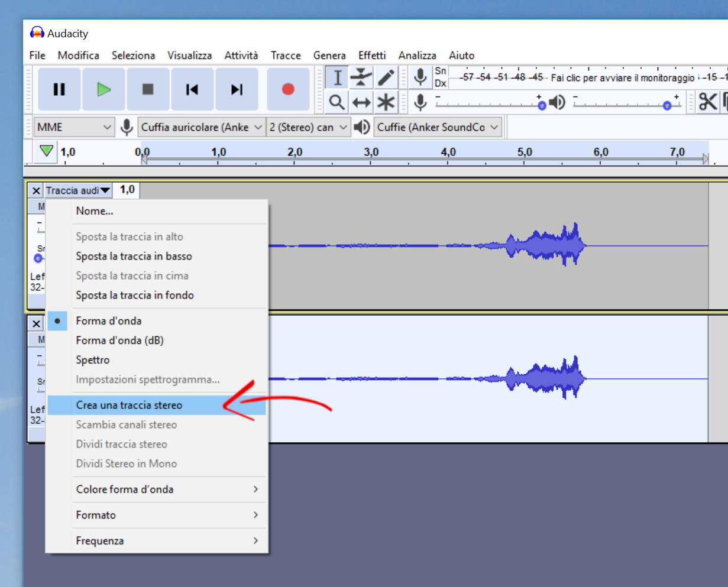The image size is (728, 587).
Task: Click the speaker icon of the playback volume slider
Action: click(557, 102)
